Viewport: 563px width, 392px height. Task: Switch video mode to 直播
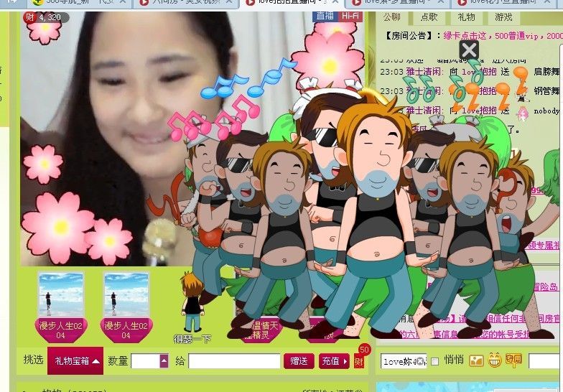click(x=325, y=16)
